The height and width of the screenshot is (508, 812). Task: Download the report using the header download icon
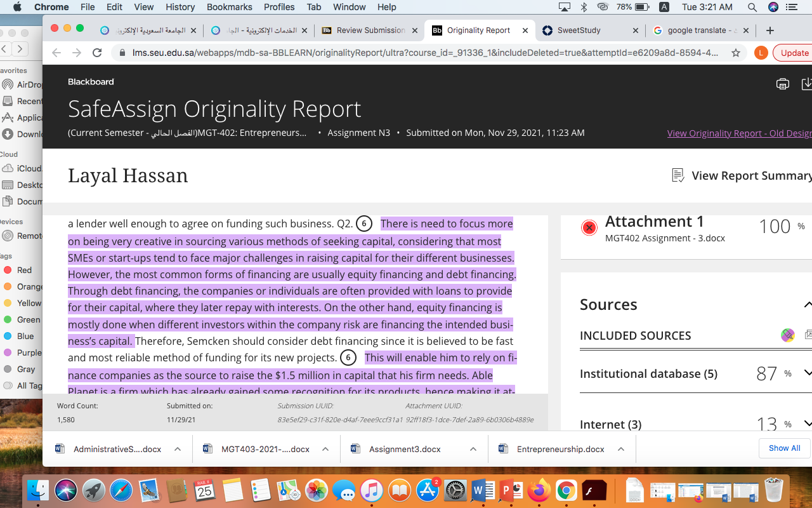pyautogui.click(x=807, y=84)
